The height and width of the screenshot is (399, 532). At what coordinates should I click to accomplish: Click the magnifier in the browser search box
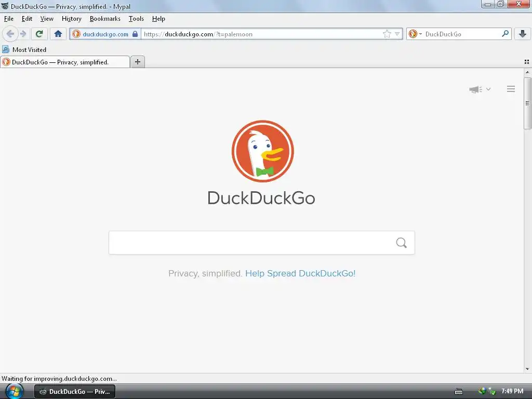505,34
